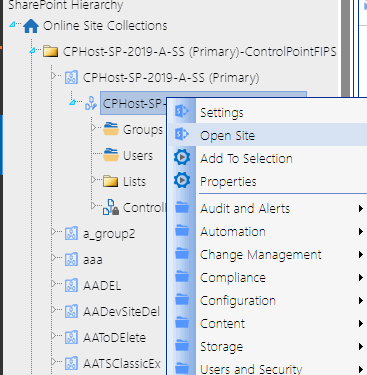Click folder icon beside Content
This screenshot has height=375, width=367.
pos(182,323)
